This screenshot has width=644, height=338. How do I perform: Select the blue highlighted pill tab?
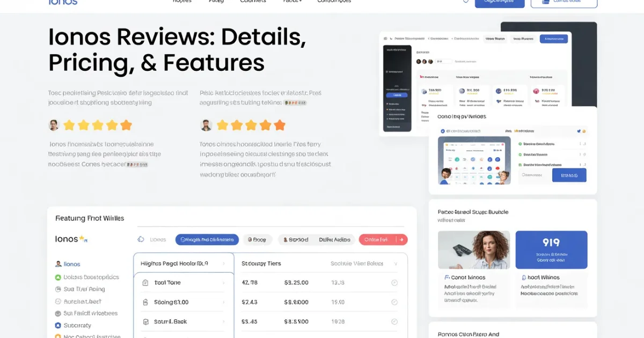tap(207, 240)
